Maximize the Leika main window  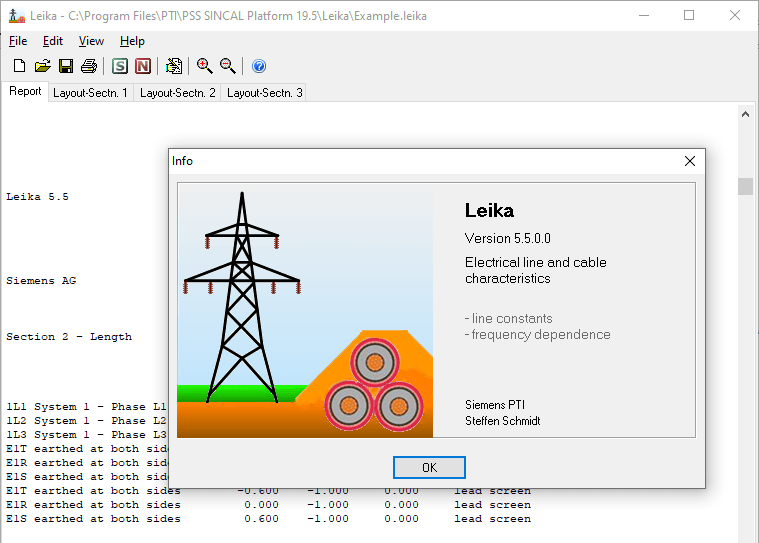689,15
